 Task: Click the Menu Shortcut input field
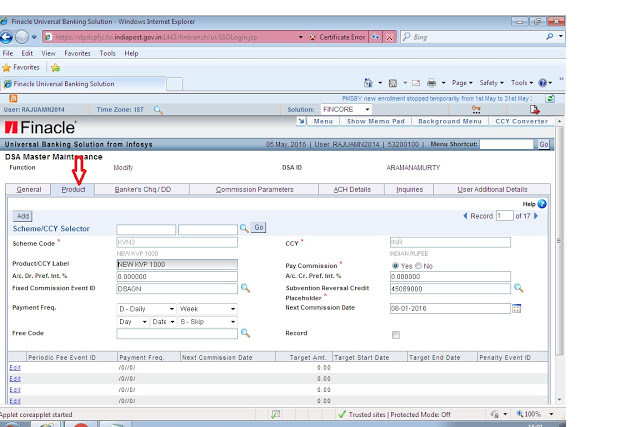506,144
